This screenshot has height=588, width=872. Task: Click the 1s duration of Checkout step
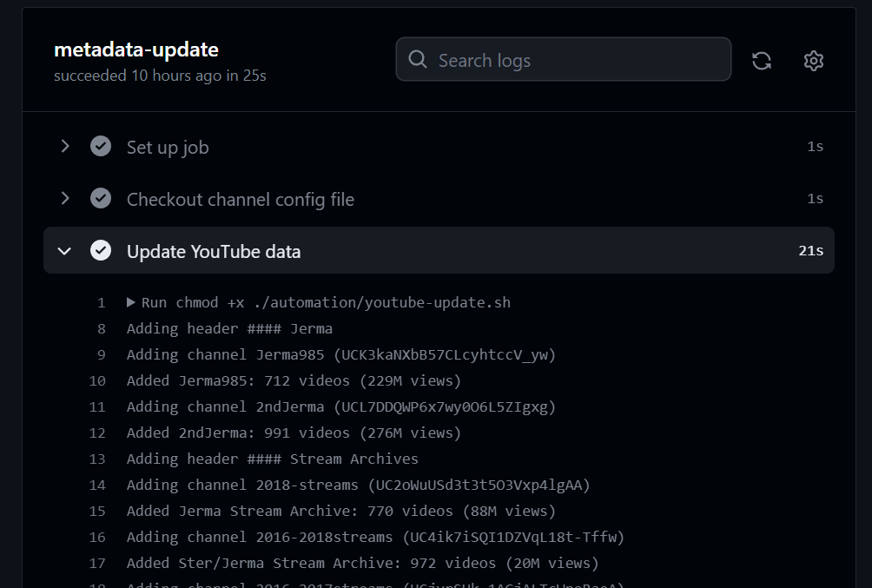pos(816,199)
